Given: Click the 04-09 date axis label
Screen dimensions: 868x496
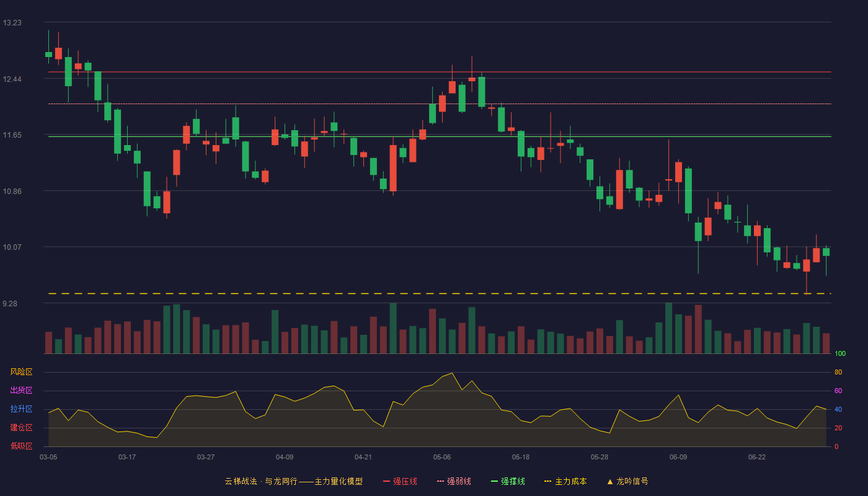Looking at the screenshot, I should pyautogui.click(x=285, y=457).
